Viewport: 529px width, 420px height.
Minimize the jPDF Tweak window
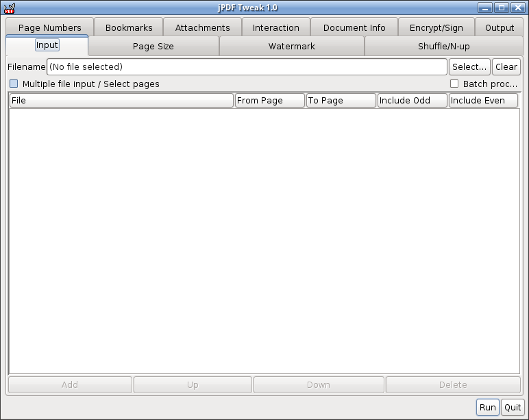click(x=485, y=8)
